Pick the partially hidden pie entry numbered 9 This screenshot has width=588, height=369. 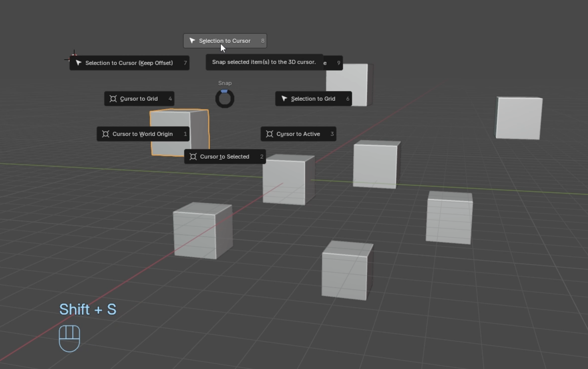click(x=333, y=63)
